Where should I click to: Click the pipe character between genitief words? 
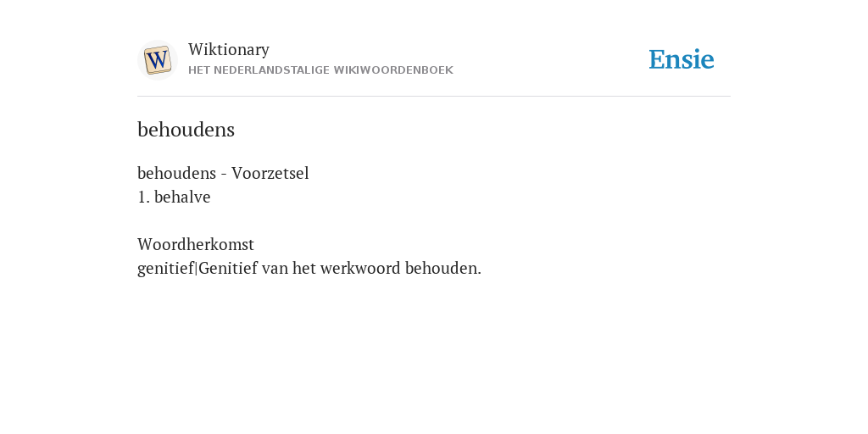click(197, 269)
